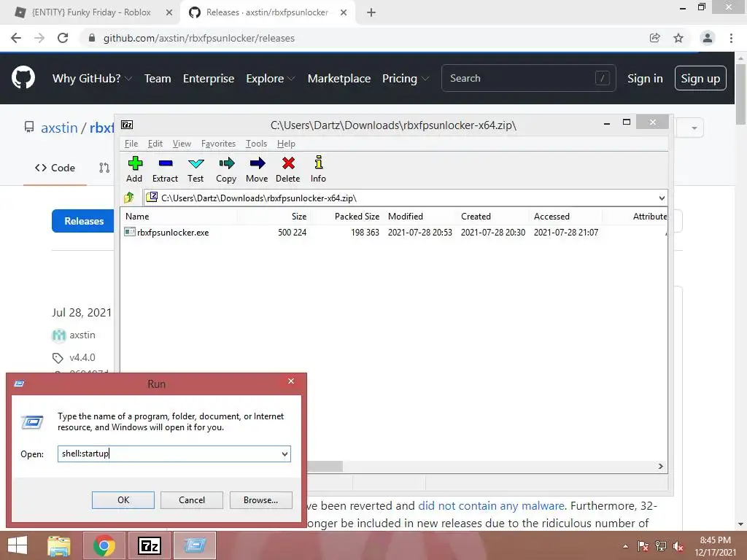Switch to 7-Zip in the taskbar
Image resolution: width=747 pixels, height=560 pixels.
coord(149,545)
